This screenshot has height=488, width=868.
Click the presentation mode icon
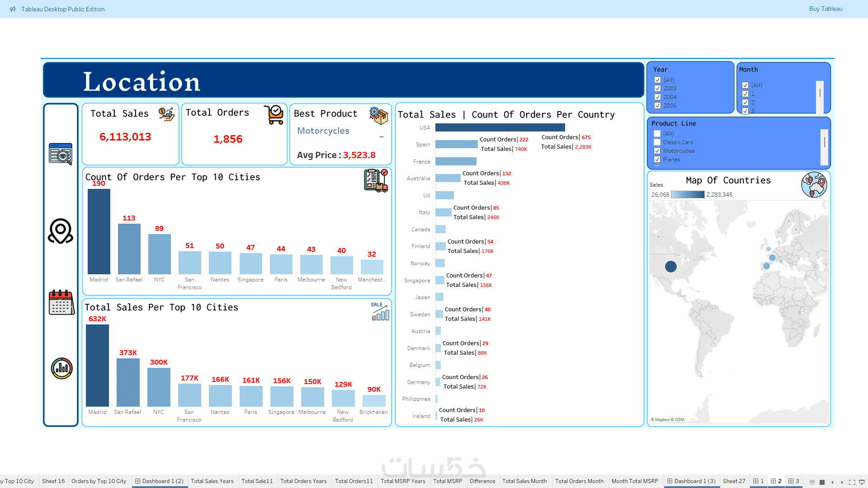pyautogui.click(x=862, y=482)
